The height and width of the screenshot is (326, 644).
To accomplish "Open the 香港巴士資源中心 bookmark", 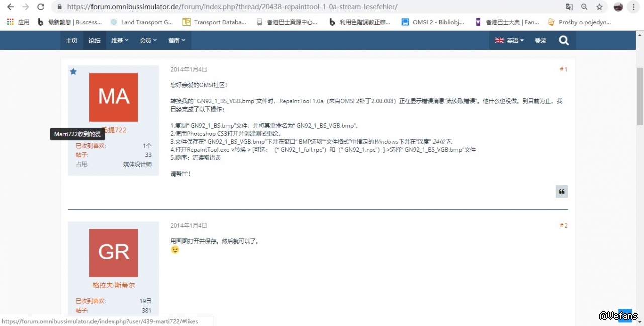I will pyautogui.click(x=287, y=22).
